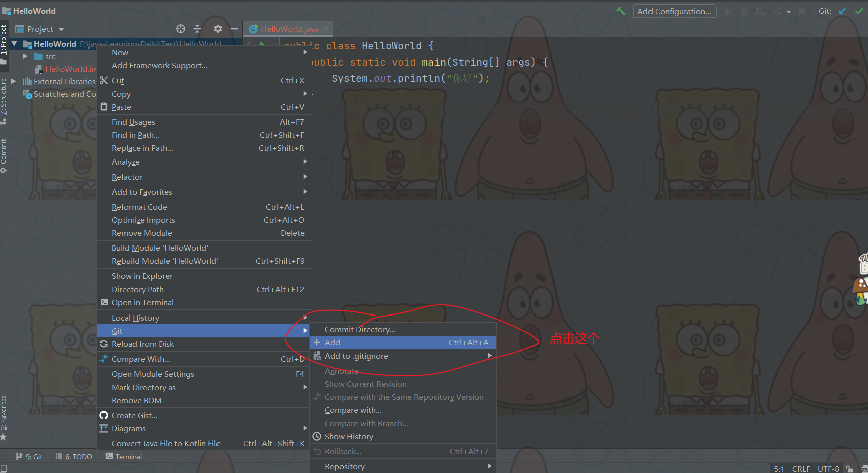Image resolution: width=868 pixels, height=473 pixels.
Task: Close the HelloWorld.java editor tab
Action: 326,29
